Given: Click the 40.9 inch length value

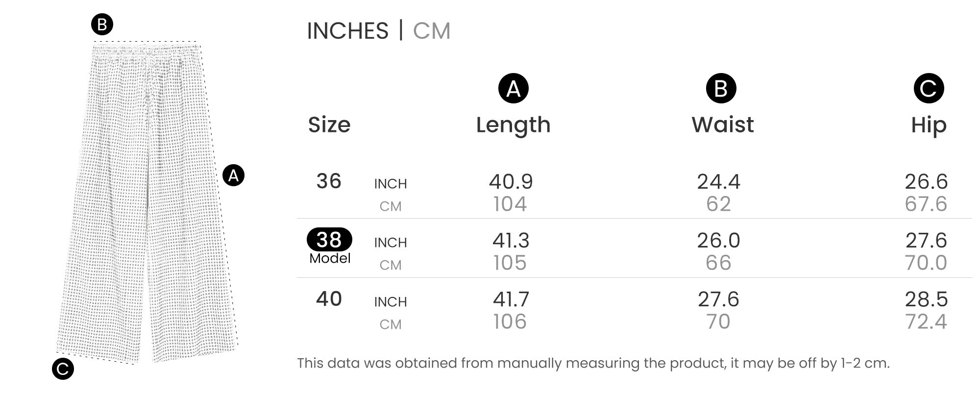Looking at the screenshot, I should pyautogui.click(x=511, y=182).
